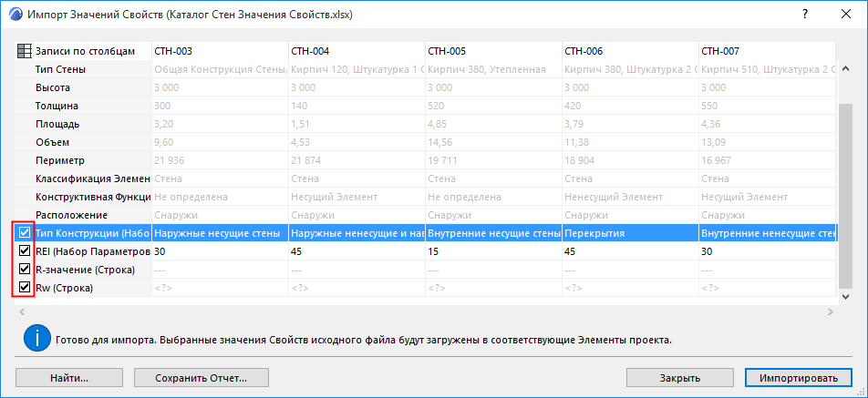Click the Внутренние несущие стены cell
This screenshot has width=868, height=398.
tap(493, 233)
